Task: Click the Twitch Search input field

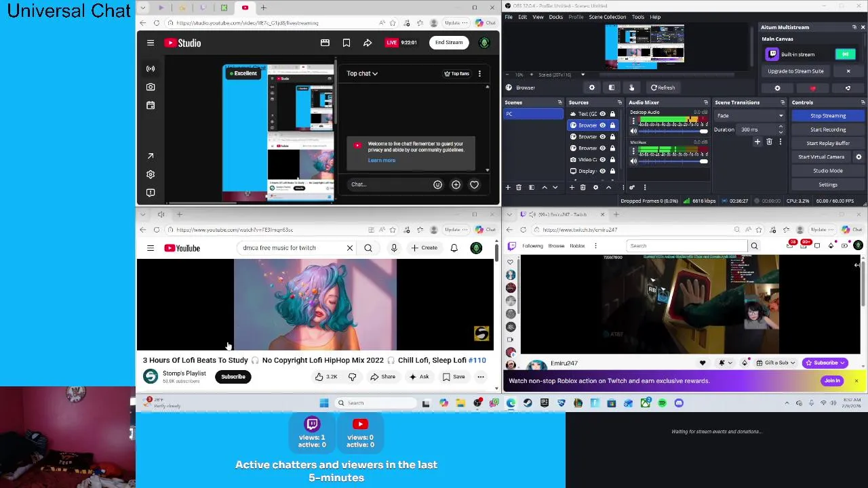Action: pyautogui.click(x=686, y=246)
